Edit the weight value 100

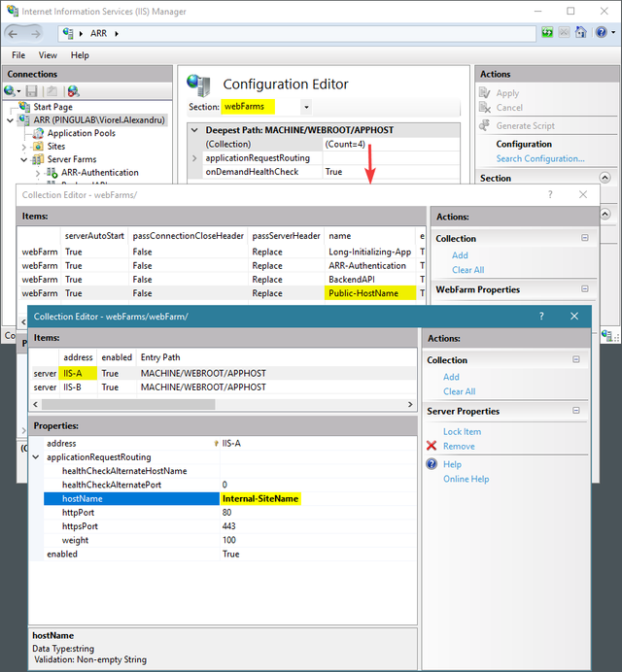[318, 540]
